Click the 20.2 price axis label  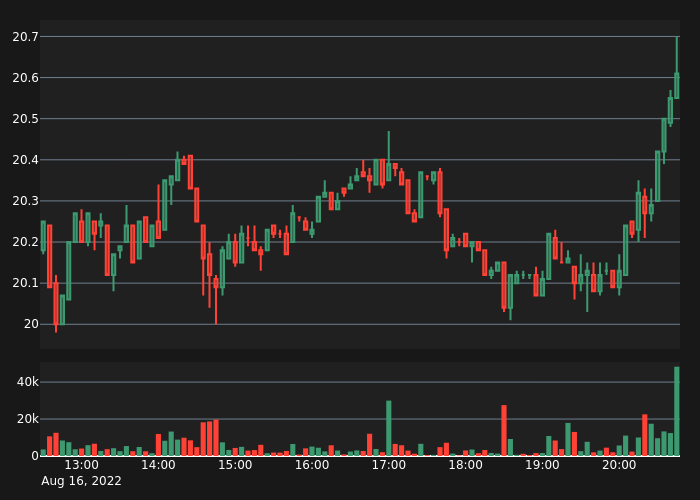pos(25,242)
